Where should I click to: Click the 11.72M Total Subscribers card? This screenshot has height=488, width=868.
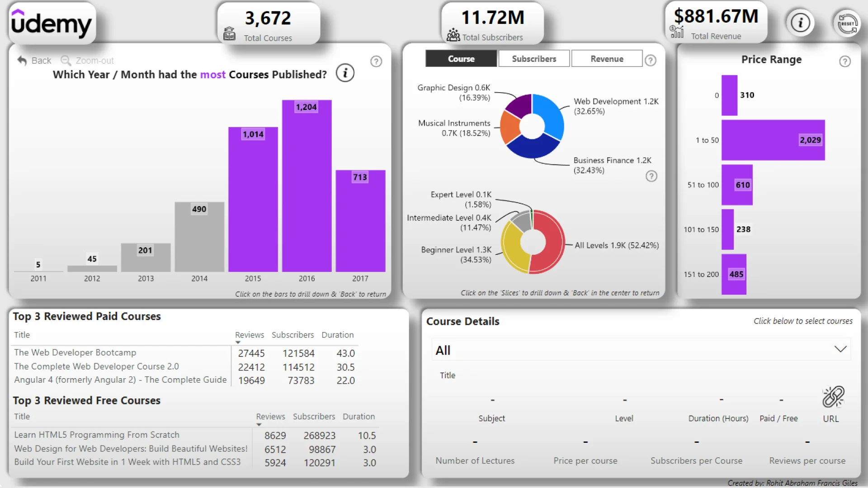pyautogui.click(x=492, y=23)
